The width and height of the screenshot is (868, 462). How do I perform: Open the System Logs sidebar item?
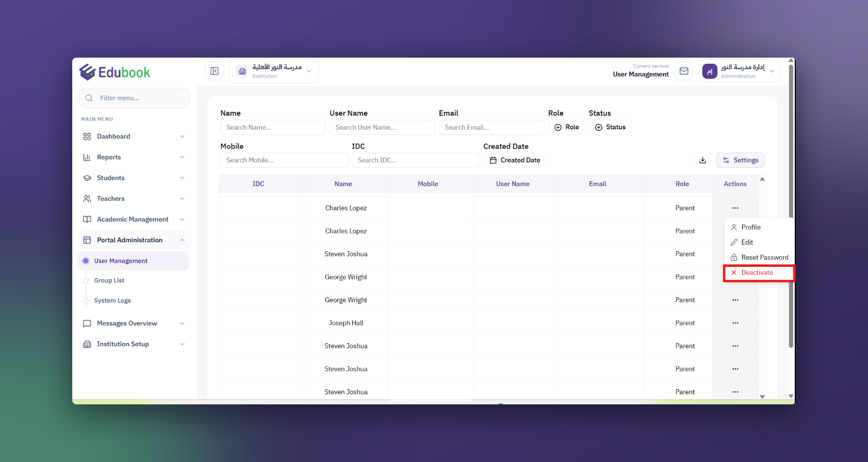point(112,301)
